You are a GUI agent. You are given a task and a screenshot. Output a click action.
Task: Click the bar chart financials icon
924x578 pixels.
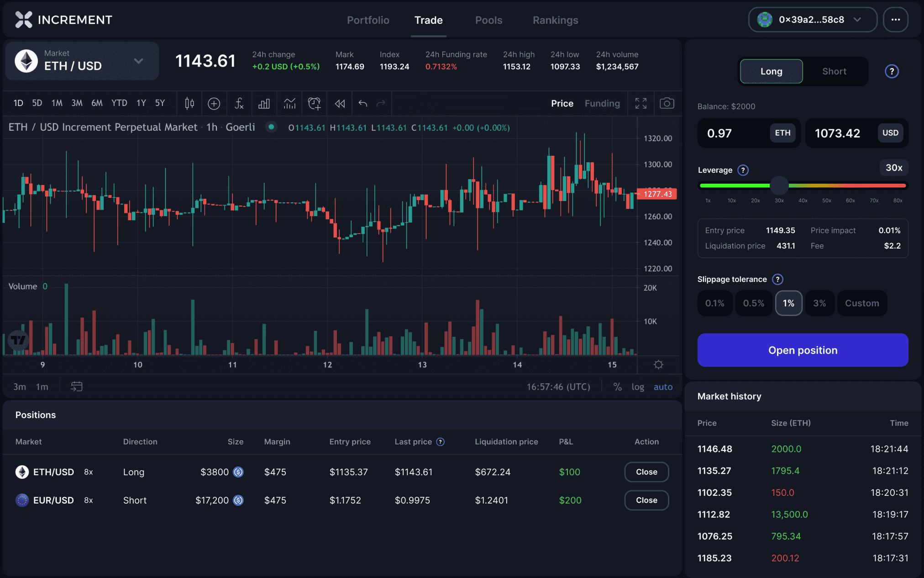[264, 103]
